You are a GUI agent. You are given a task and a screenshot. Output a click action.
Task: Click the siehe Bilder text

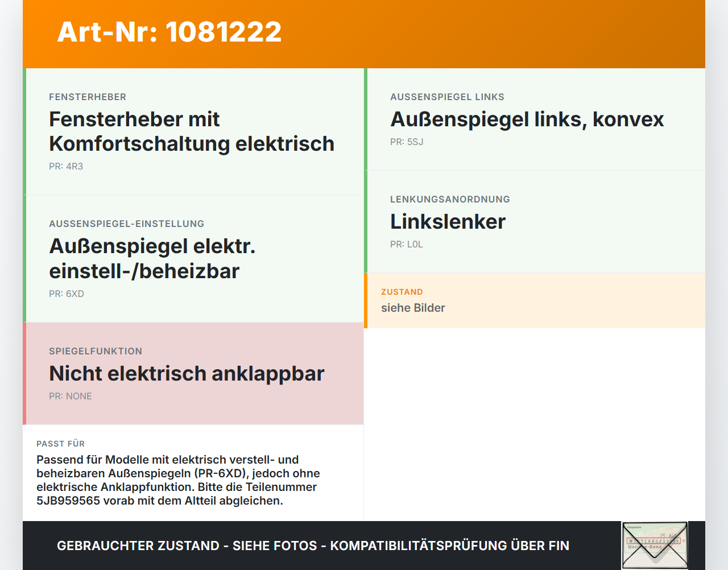pyautogui.click(x=413, y=308)
